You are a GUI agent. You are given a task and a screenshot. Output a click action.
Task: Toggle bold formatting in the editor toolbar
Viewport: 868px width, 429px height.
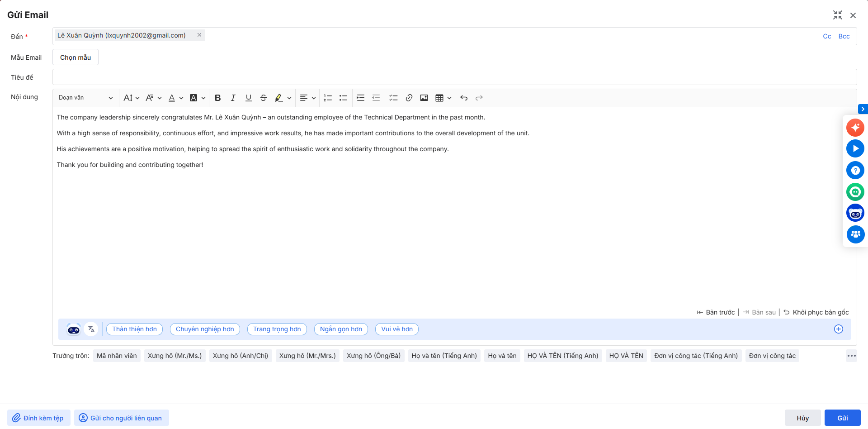pyautogui.click(x=218, y=98)
